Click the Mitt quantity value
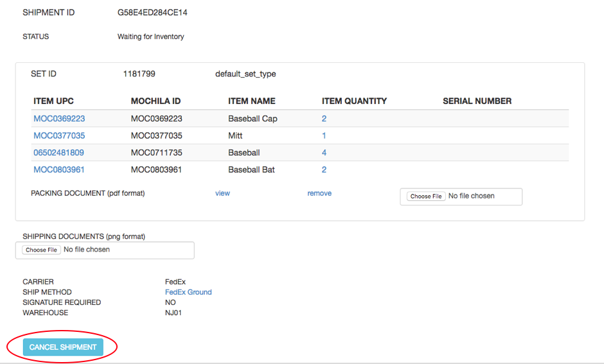 point(324,135)
